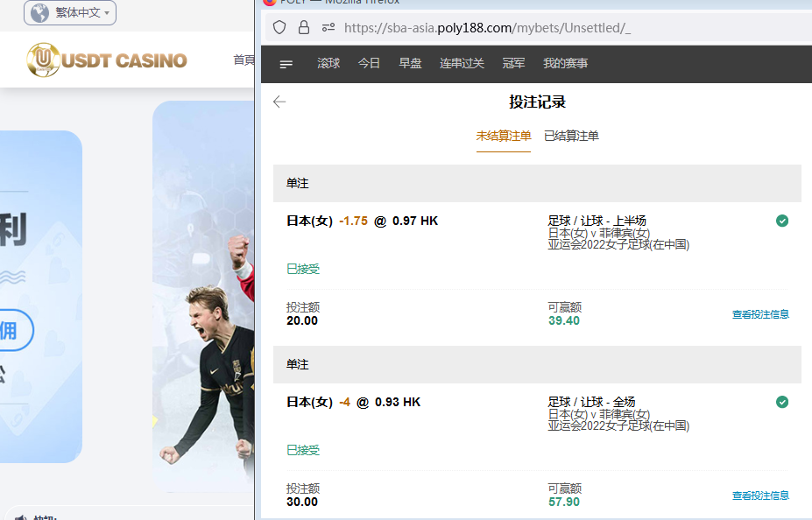Click the footballer banner in casino window
Image resolution: width=812 pixels, height=520 pixels.
[203, 297]
